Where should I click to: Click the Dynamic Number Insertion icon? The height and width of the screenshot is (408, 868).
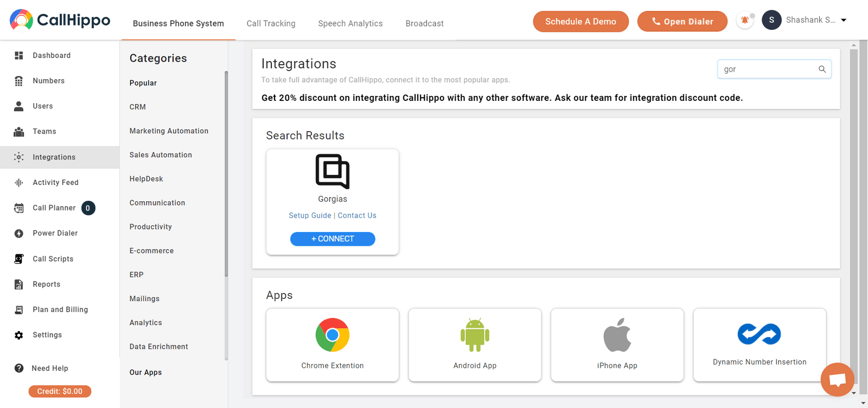click(759, 334)
